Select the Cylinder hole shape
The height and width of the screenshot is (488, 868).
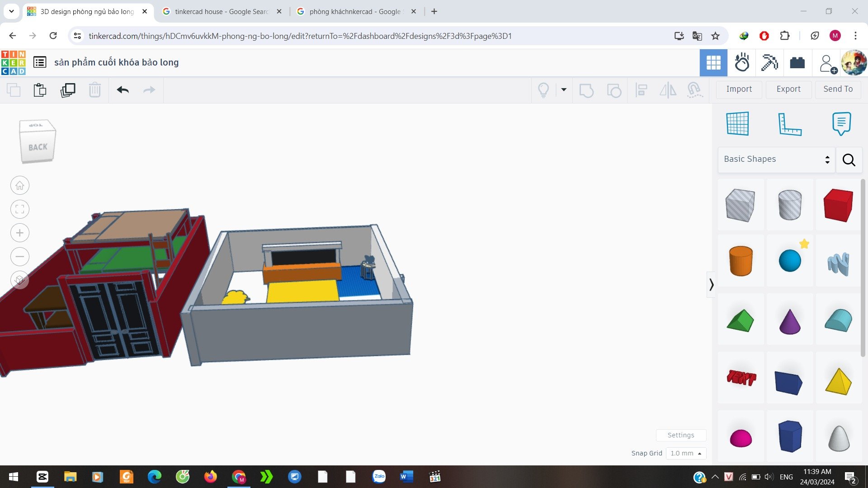point(790,205)
